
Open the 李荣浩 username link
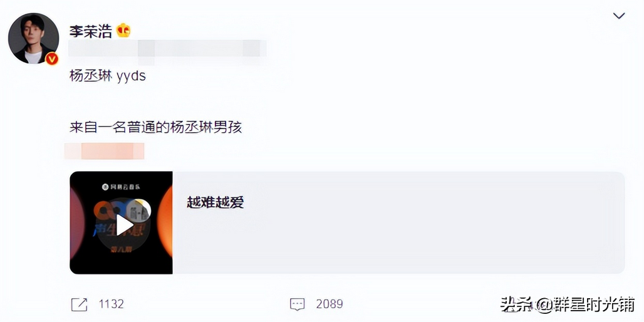pos(90,31)
